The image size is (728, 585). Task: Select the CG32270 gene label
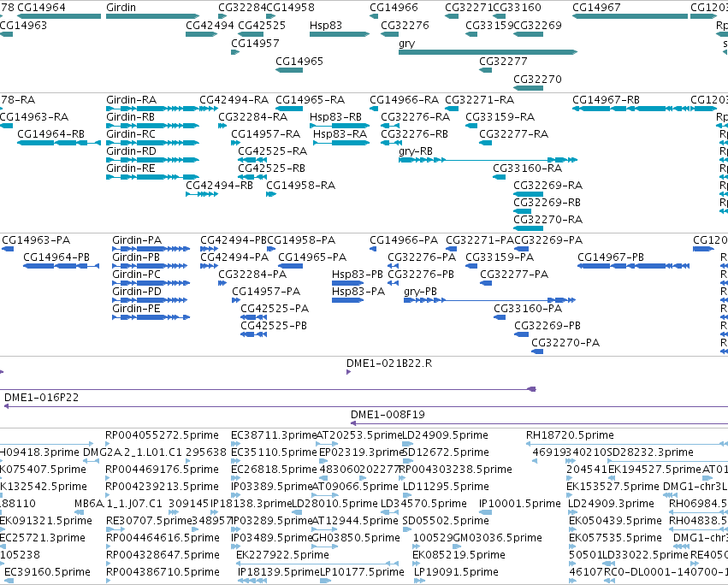(537, 80)
